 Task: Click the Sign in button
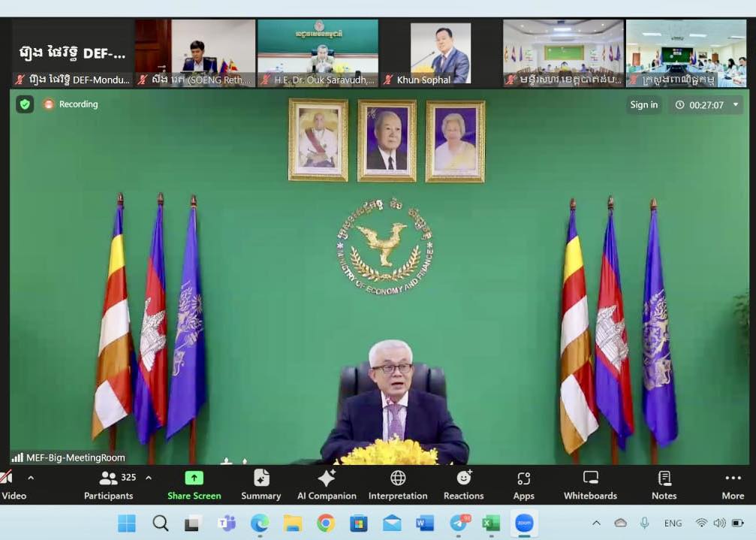643,105
